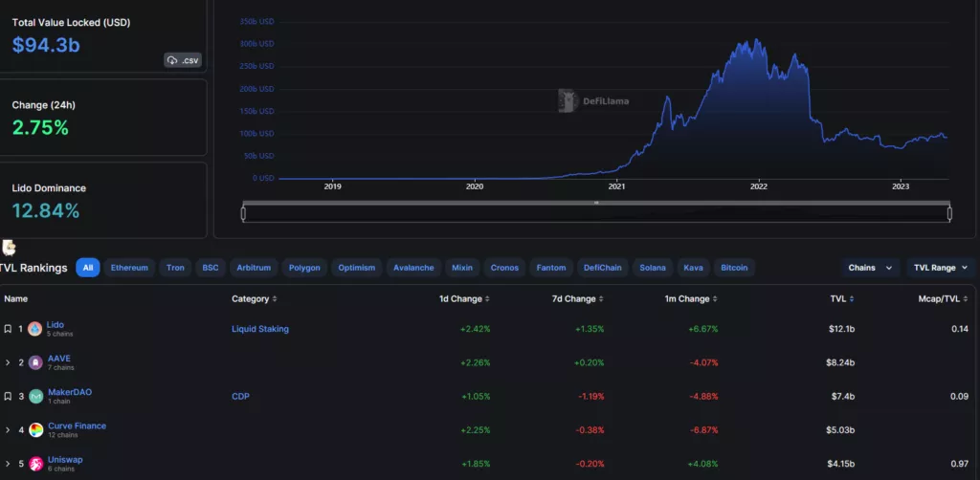Viewport: 980px width, 480px height.
Task: Download the TVL data as .csv
Action: point(183,60)
